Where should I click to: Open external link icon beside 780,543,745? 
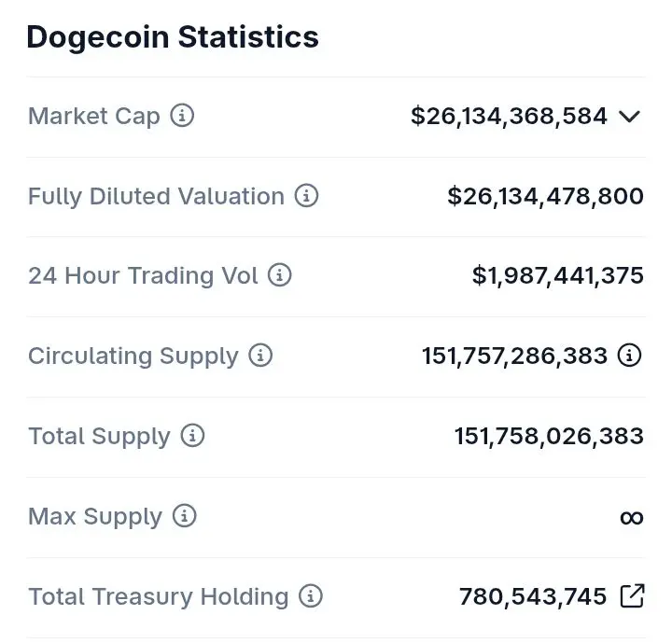point(632,596)
